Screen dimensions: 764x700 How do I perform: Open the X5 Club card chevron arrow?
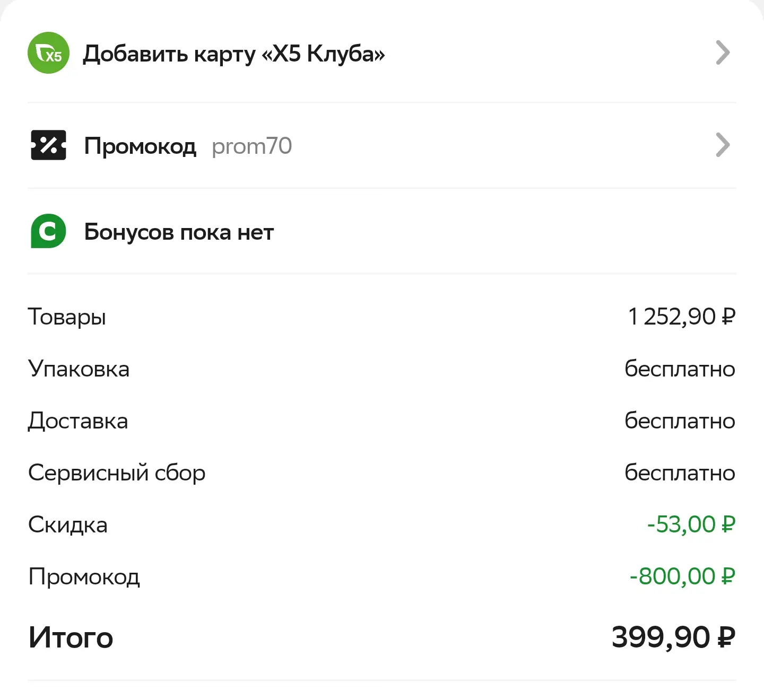723,52
